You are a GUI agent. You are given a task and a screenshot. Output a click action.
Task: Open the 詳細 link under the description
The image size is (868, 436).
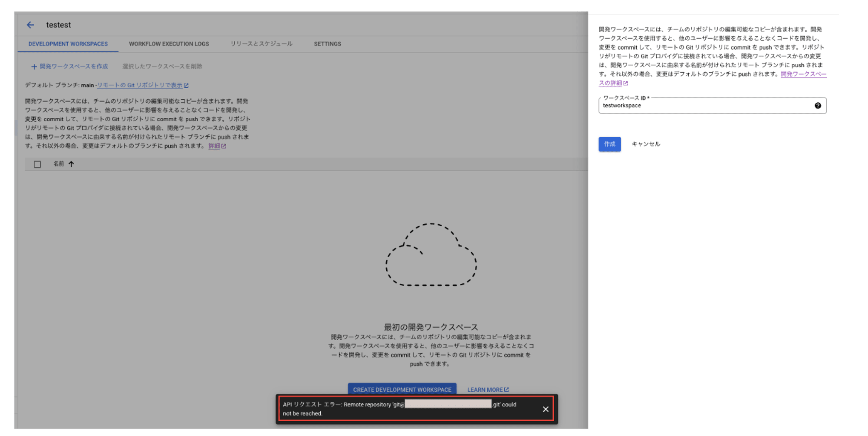click(217, 146)
